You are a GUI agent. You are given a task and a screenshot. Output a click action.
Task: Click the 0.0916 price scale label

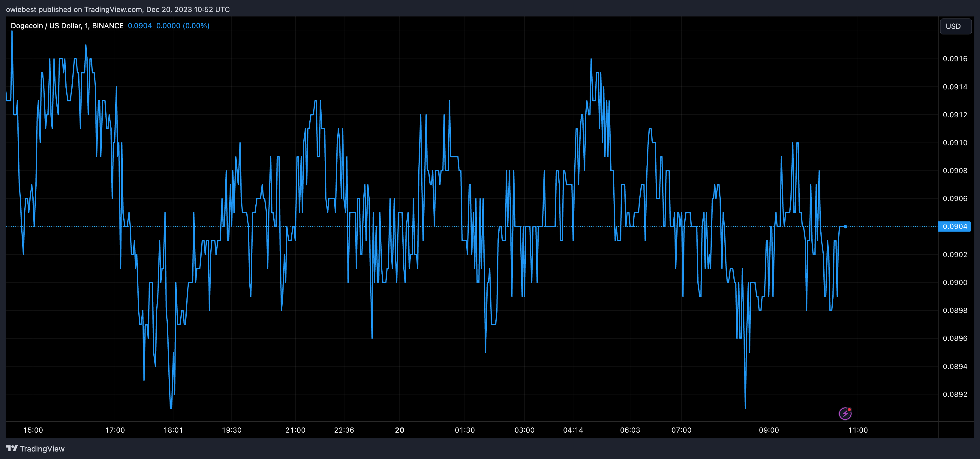coord(954,58)
